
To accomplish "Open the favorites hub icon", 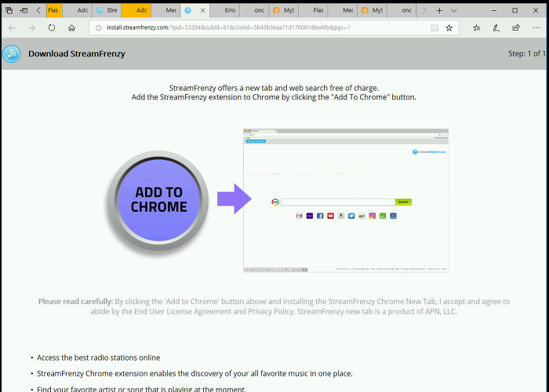I will [477, 28].
